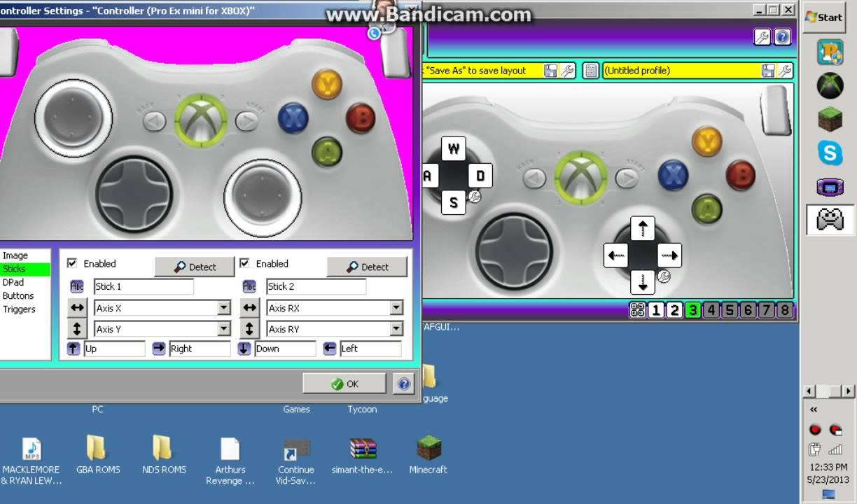Switch to keyset 4

point(711,310)
